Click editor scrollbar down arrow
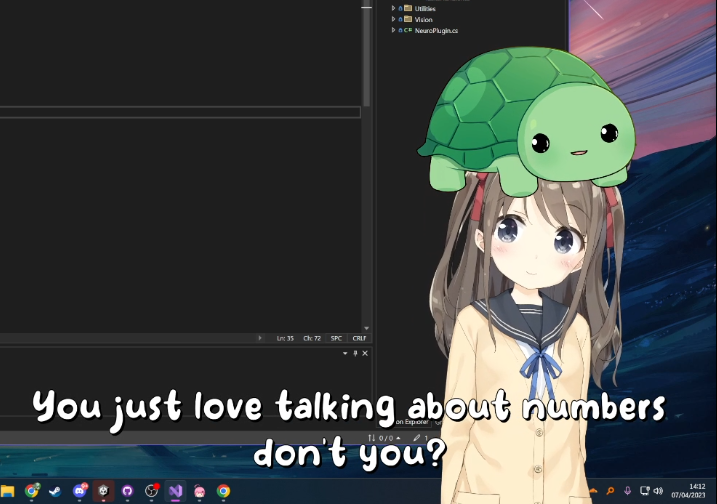 pos(366,328)
